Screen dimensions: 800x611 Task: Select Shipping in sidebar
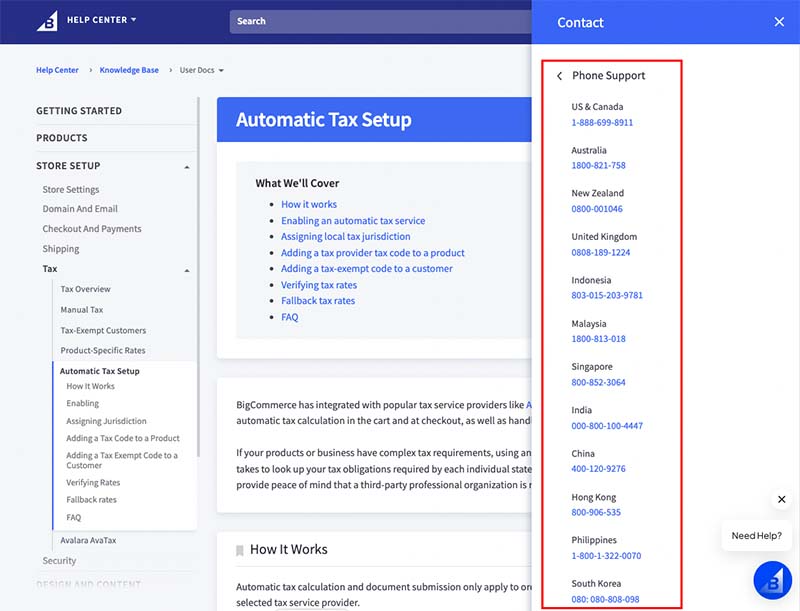click(61, 249)
